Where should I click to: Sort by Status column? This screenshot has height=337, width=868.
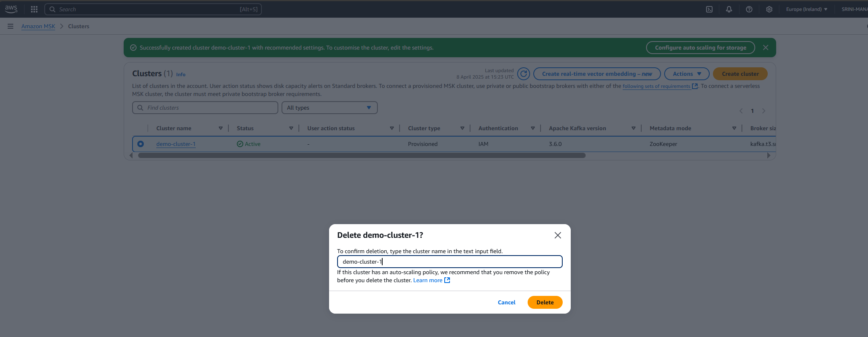[x=291, y=128]
